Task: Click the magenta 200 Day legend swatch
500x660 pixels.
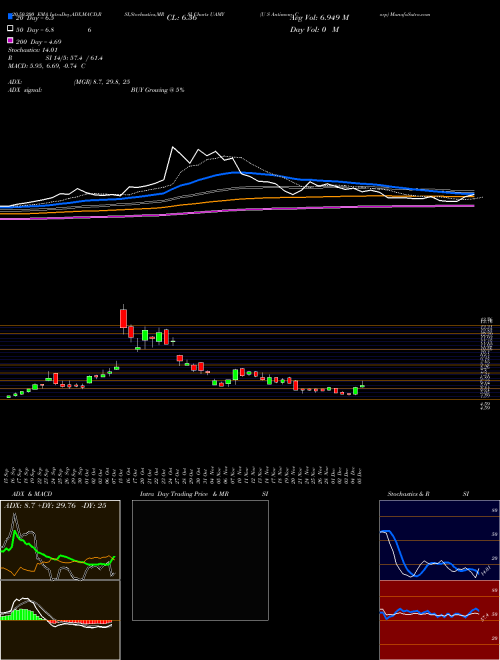Action: 11,41
